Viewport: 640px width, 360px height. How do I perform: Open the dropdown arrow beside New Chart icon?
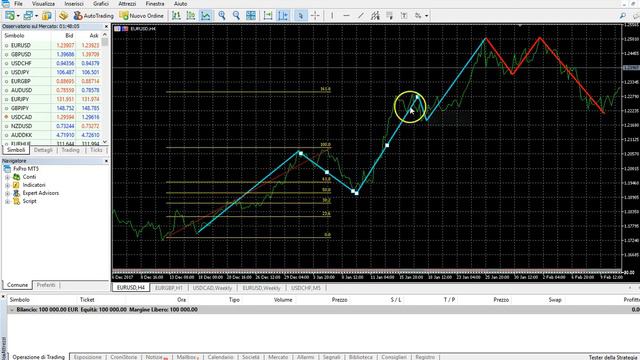pyautogui.click(x=18, y=16)
